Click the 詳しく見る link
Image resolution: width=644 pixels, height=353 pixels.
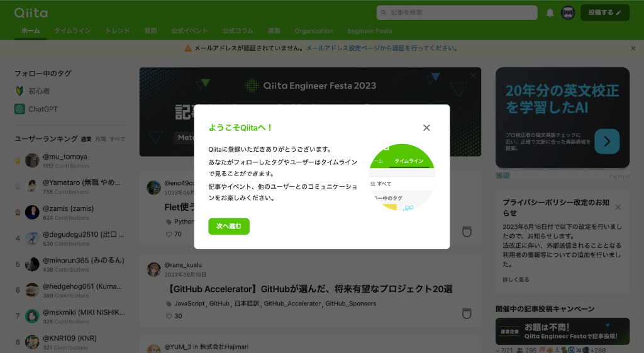(x=516, y=279)
